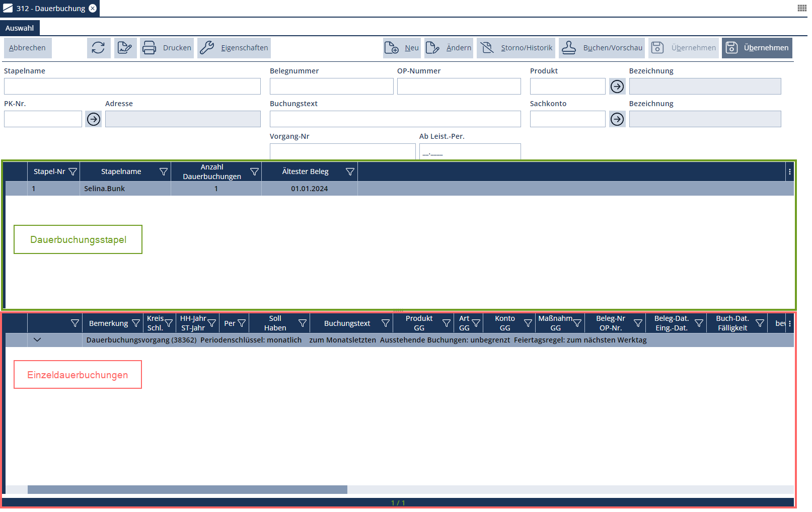Click the Abbrechen button
This screenshot has height=512, width=812.
pos(27,48)
